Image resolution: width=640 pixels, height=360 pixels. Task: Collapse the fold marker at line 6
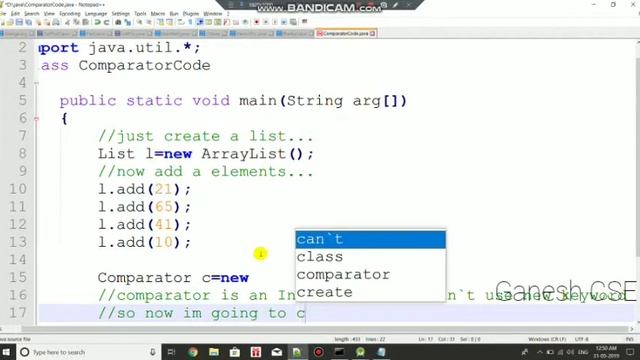36,118
